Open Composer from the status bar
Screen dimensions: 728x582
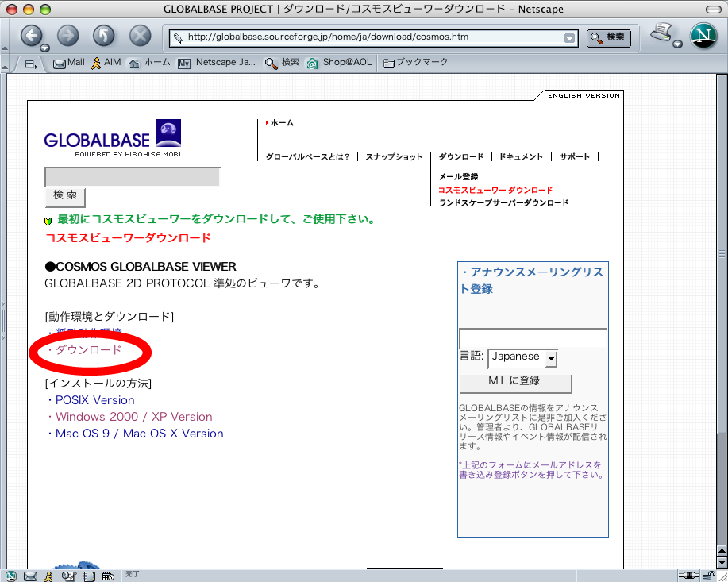tap(69, 576)
